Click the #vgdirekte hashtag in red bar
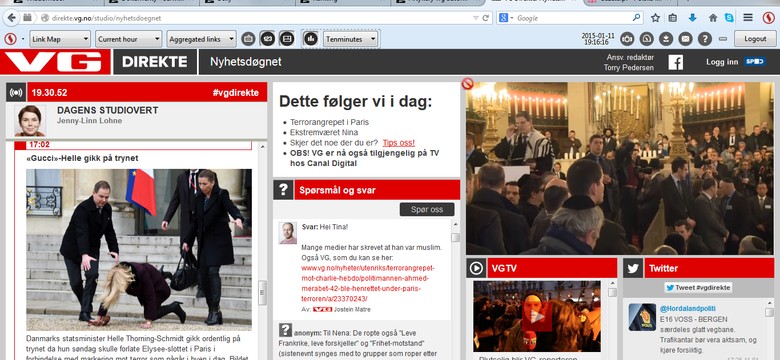The height and width of the screenshot is (360, 780). pyautogui.click(x=236, y=92)
